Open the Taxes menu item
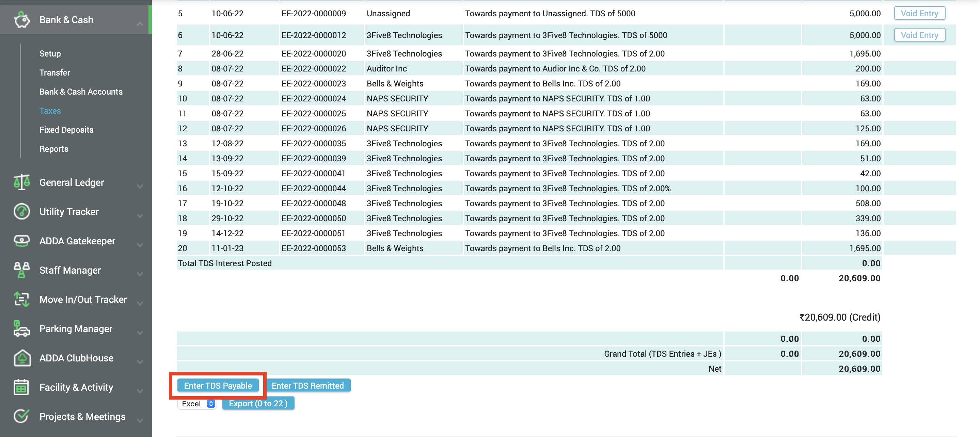Screen dimensions: 980x437 (50, 111)
